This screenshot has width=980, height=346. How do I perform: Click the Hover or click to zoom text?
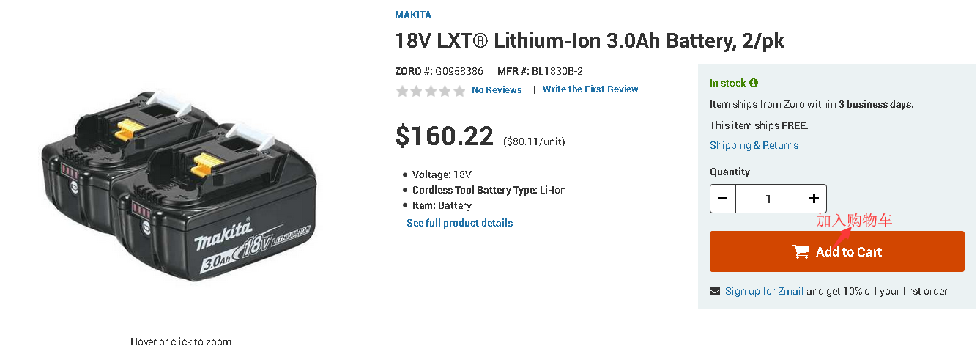coord(180,341)
